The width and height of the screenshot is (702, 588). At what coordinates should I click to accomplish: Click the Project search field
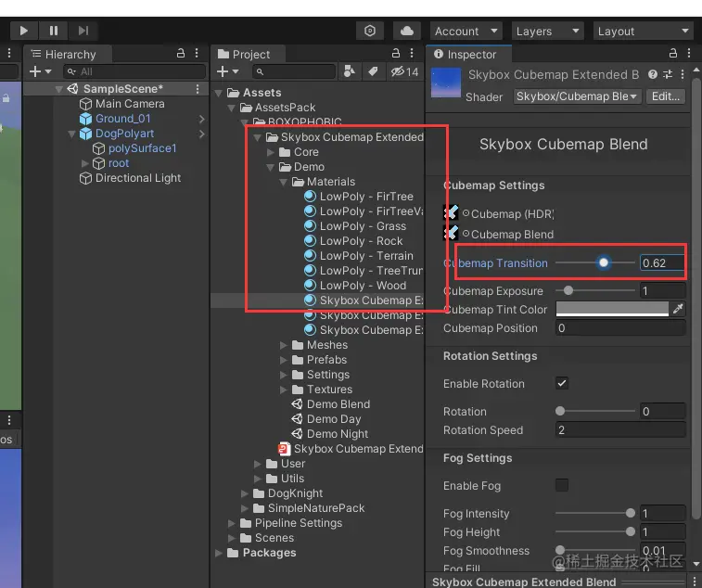click(294, 71)
